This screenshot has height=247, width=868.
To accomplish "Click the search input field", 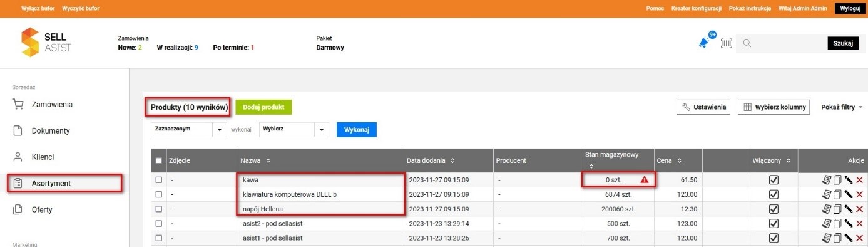I will [x=782, y=43].
